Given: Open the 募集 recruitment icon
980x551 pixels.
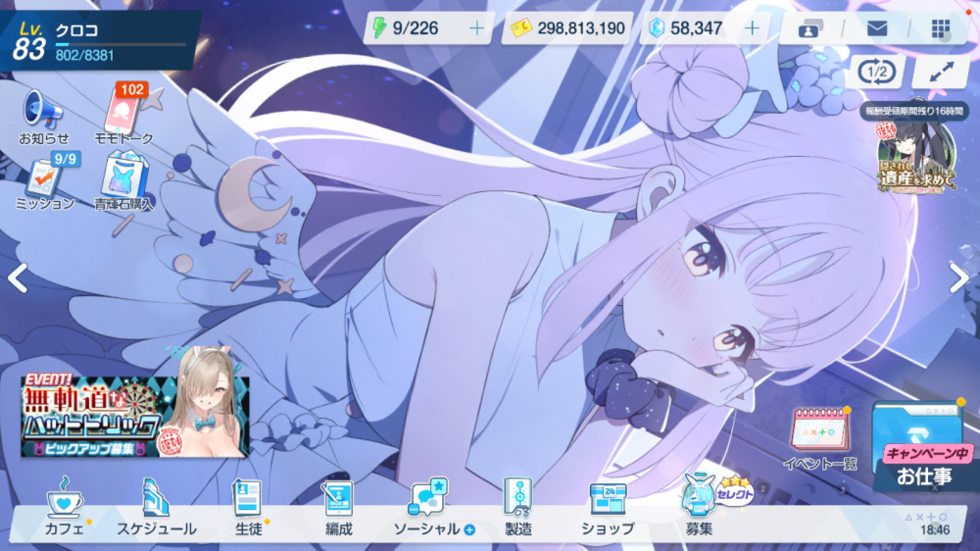Looking at the screenshot, I should point(699,508).
